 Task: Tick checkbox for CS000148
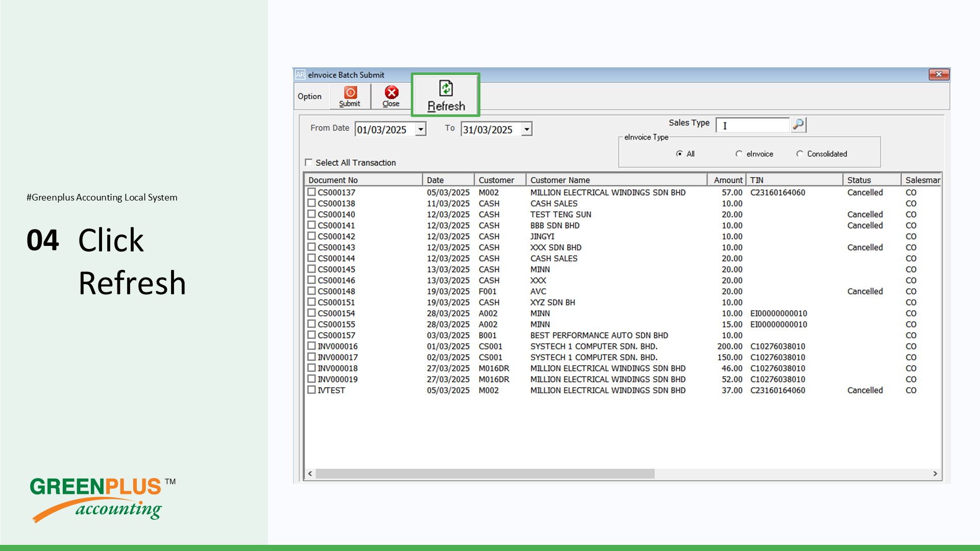pyautogui.click(x=311, y=291)
